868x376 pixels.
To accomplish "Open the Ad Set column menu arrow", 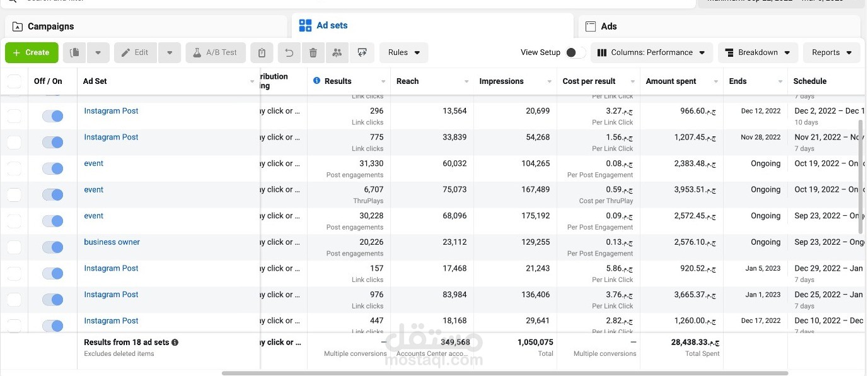I will (x=252, y=81).
